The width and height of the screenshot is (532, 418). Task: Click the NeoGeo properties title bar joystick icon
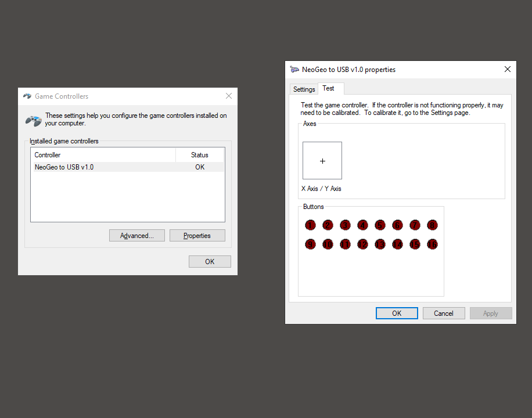pos(294,69)
